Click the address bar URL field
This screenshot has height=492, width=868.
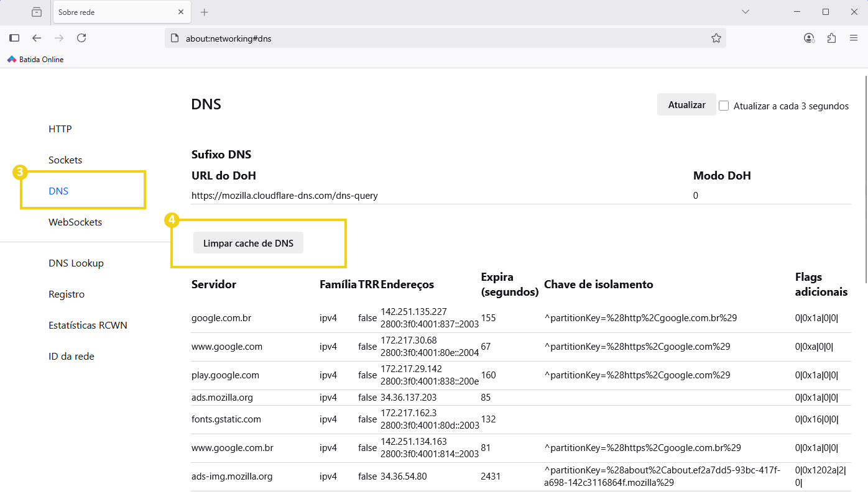[435, 39]
